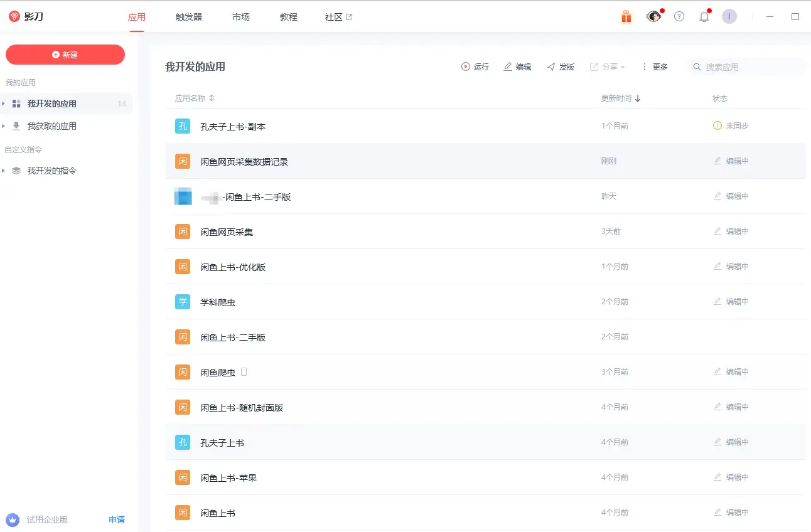Open the 更多 options menu
This screenshot has width=811, height=532.
[x=654, y=66]
